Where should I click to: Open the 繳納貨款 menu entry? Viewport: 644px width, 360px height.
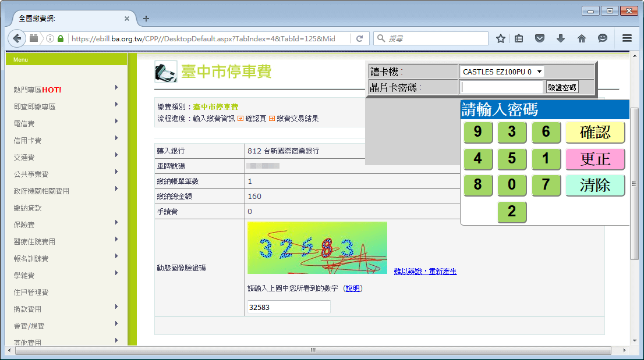pyautogui.click(x=28, y=208)
